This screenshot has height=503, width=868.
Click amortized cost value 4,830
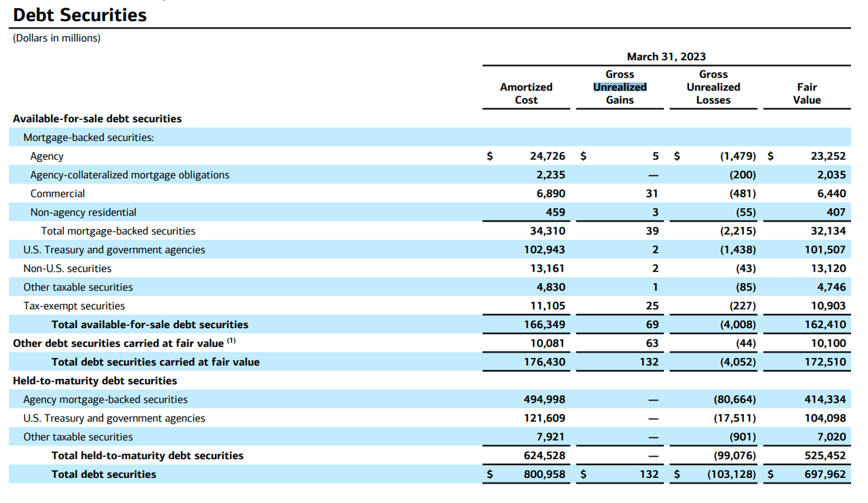pyautogui.click(x=551, y=287)
